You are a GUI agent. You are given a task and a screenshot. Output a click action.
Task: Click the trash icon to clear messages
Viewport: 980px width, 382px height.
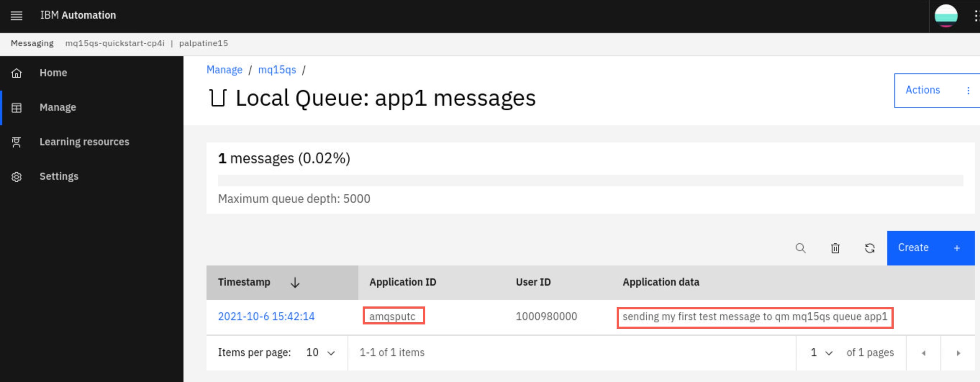[835, 248]
